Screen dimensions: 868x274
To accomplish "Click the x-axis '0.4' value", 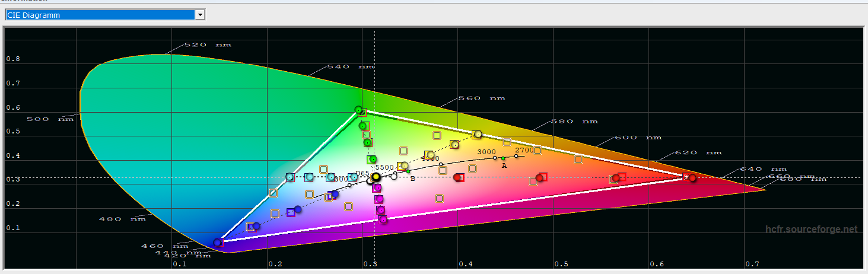I will pos(466,263).
